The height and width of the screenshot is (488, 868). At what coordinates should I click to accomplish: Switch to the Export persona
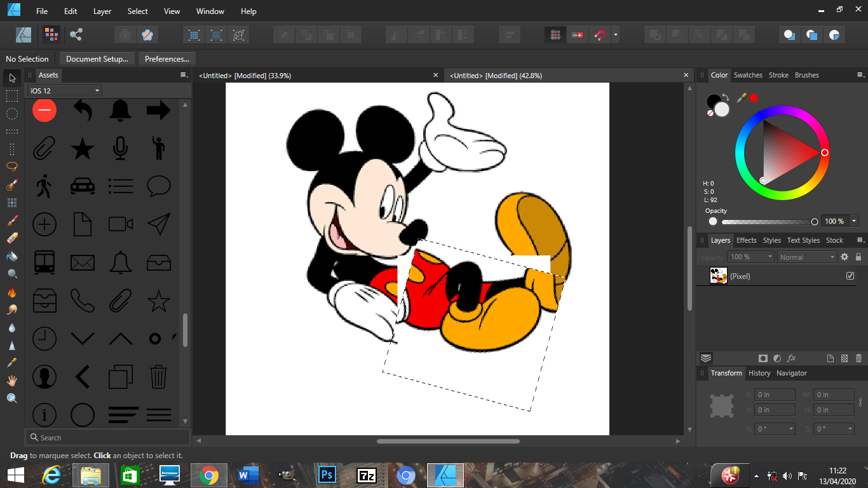point(76,34)
